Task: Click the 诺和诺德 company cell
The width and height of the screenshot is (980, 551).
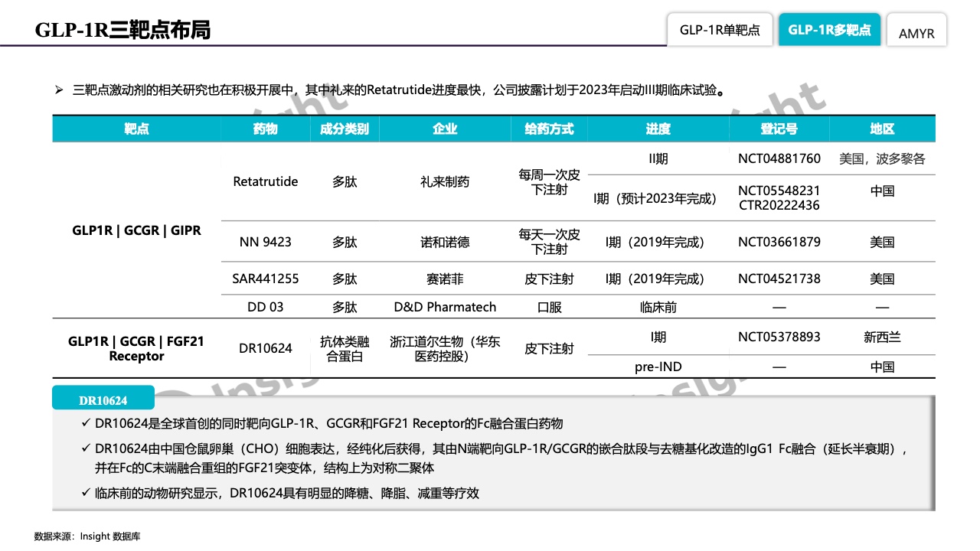Action: tap(445, 242)
